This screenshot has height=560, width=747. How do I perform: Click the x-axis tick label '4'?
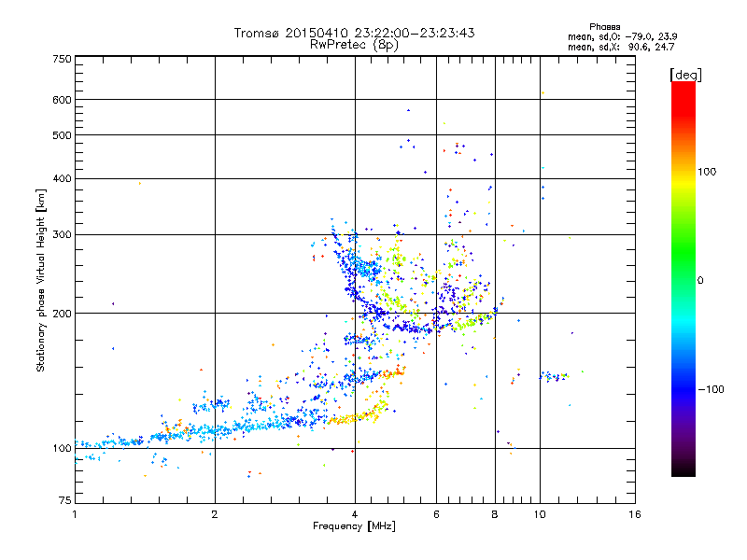click(x=355, y=514)
